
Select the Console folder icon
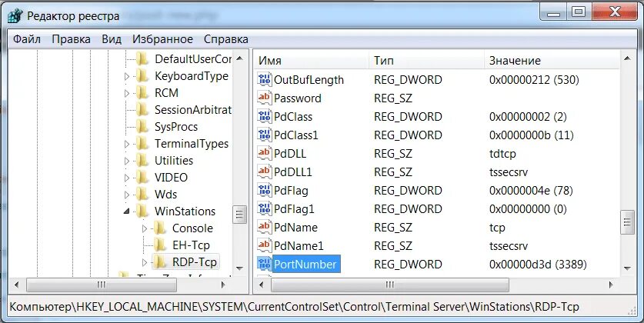pyautogui.click(x=160, y=228)
